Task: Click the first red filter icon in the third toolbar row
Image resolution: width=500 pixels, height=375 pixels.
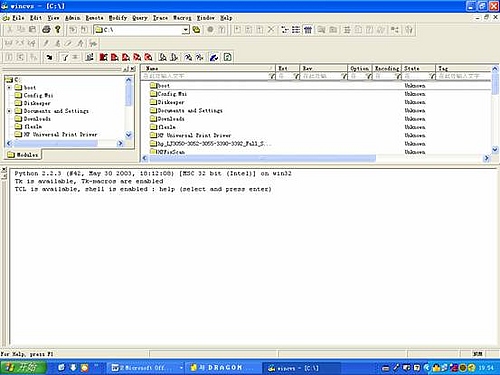Action: [x=103, y=57]
